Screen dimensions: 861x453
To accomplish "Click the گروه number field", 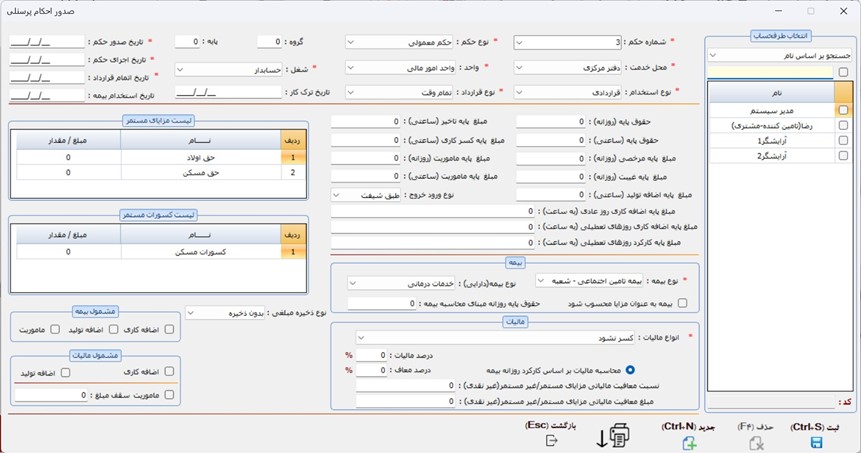I will pos(269,42).
